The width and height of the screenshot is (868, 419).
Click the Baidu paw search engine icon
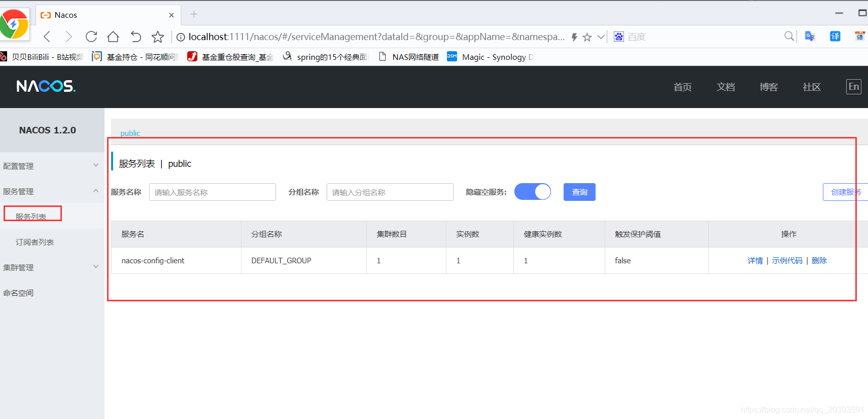click(619, 37)
